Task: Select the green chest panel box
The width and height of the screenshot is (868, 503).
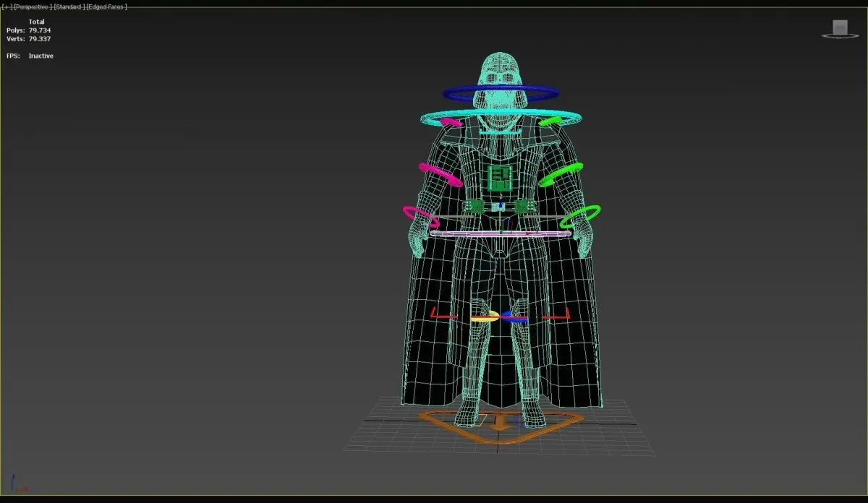Action: [500, 178]
